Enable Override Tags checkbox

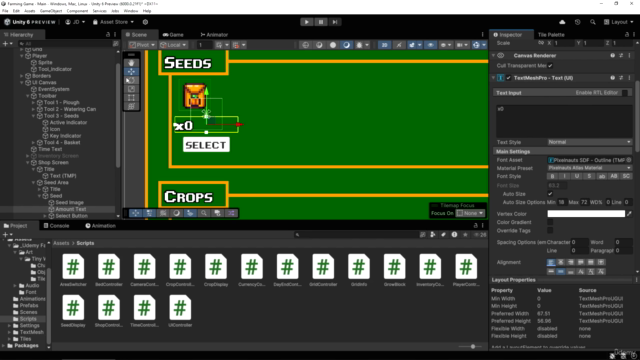point(550,231)
